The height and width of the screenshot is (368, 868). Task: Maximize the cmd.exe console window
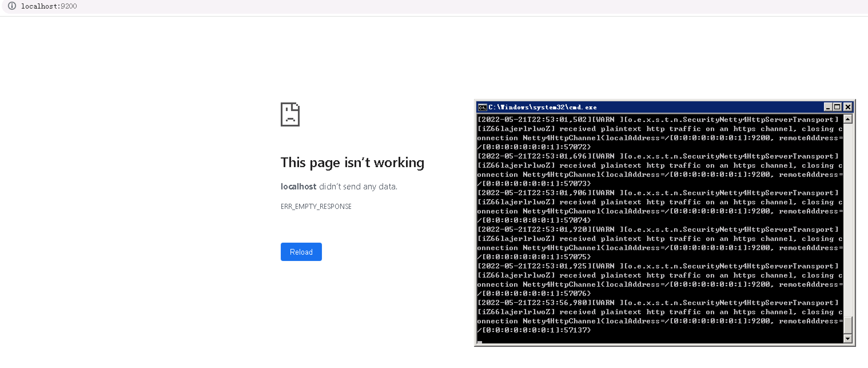[837, 107]
